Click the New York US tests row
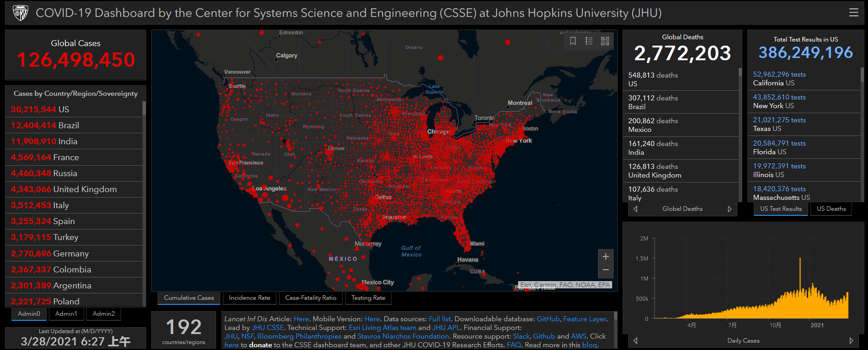The image size is (868, 350). [x=804, y=101]
